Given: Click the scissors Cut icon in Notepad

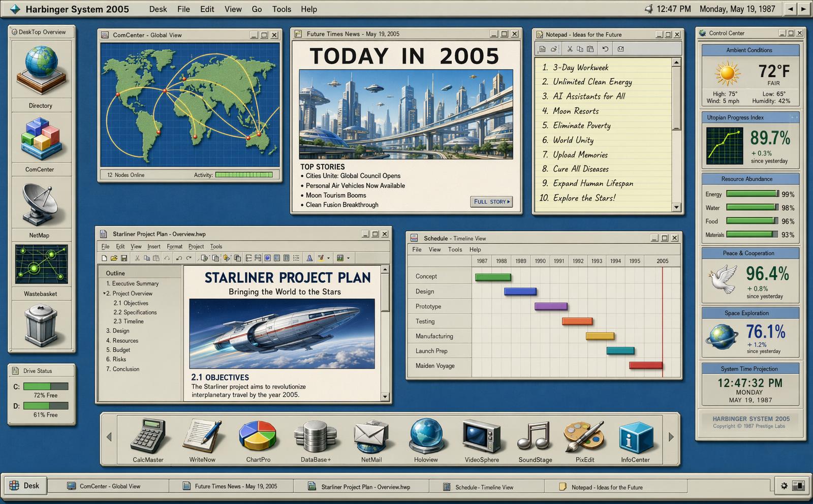Looking at the screenshot, I should pos(570,49).
